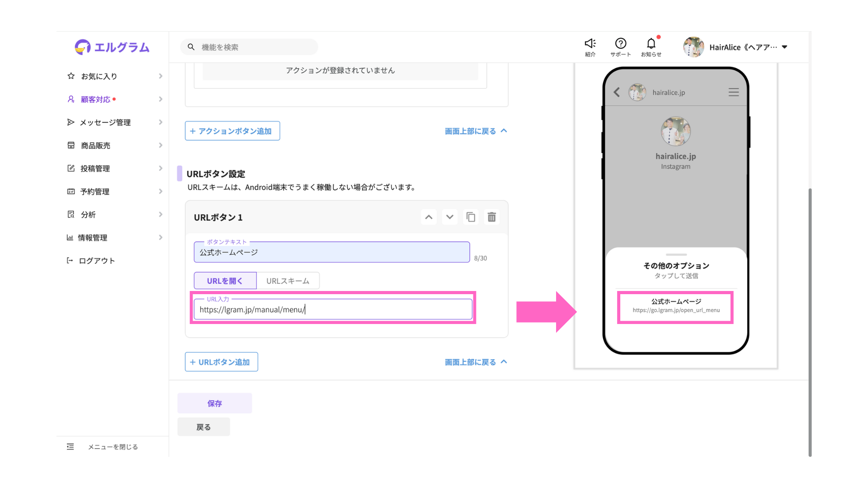
Task: Click the back arrow in phone preview
Action: [x=617, y=92]
